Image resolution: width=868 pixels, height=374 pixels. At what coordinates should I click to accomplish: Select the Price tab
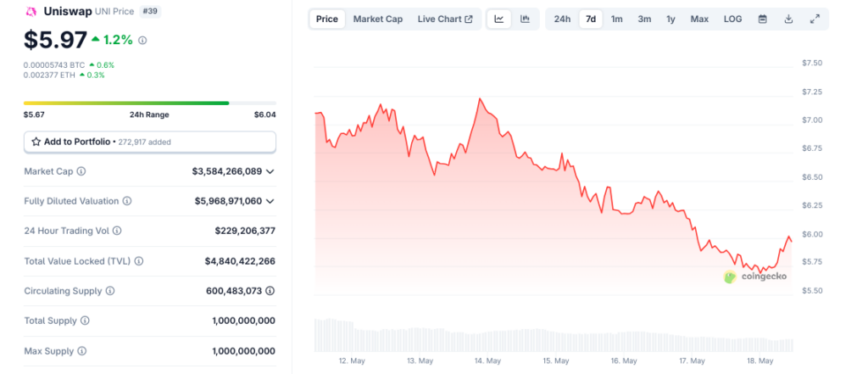tap(327, 19)
